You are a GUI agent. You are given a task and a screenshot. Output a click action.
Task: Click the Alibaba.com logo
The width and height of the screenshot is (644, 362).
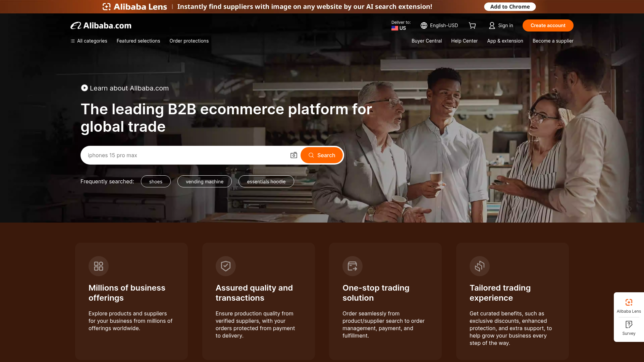tap(101, 25)
